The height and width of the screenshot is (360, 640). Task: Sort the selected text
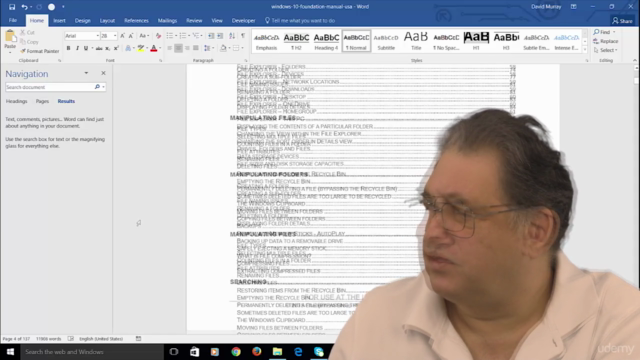pyautogui.click(x=232, y=36)
